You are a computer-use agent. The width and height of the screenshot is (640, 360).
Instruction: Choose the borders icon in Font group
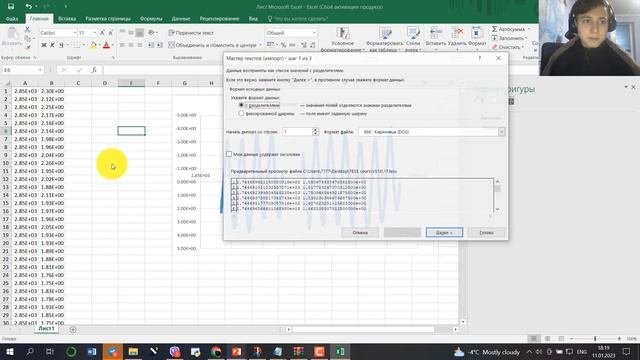pos(77,45)
